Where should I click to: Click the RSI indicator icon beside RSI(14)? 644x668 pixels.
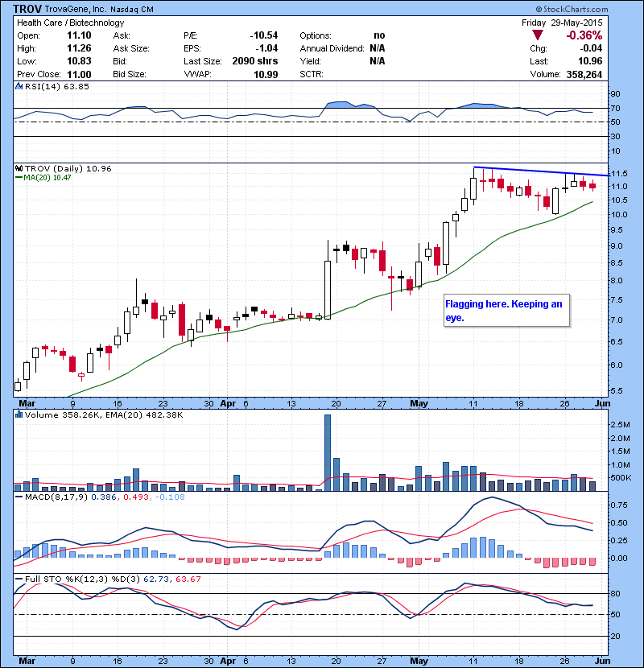(x=19, y=86)
